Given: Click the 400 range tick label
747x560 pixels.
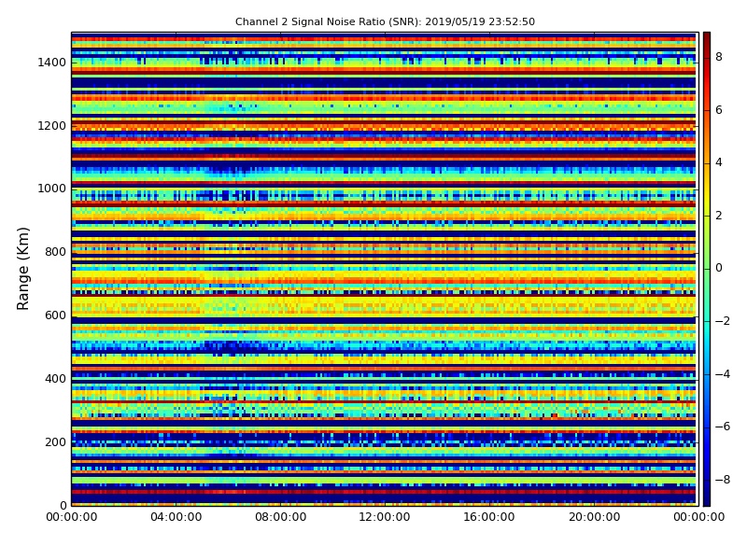Looking at the screenshot, I should coord(55,379).
